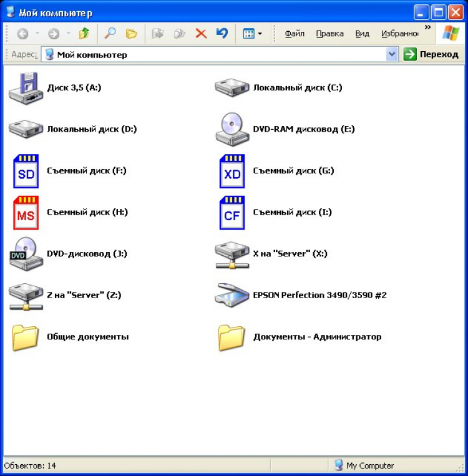This screenshot has width=468, height=476.
Task: Click the Переход go button
Action: point(431,54)
